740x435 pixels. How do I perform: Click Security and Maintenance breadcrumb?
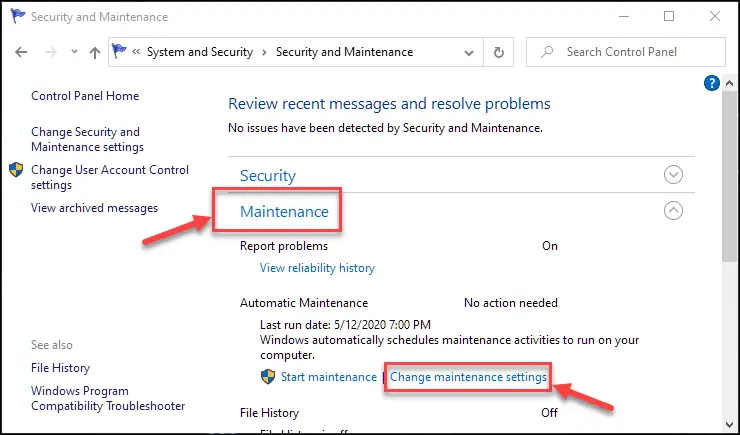345,52
